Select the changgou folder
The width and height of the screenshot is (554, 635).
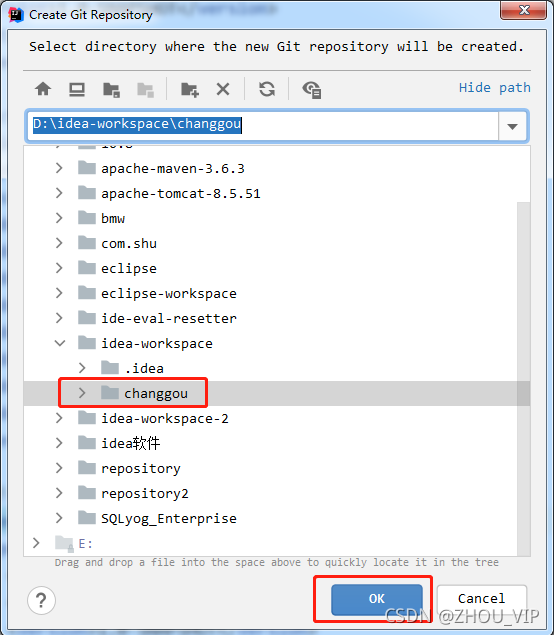pyautogui.click(x=270, y=393)
